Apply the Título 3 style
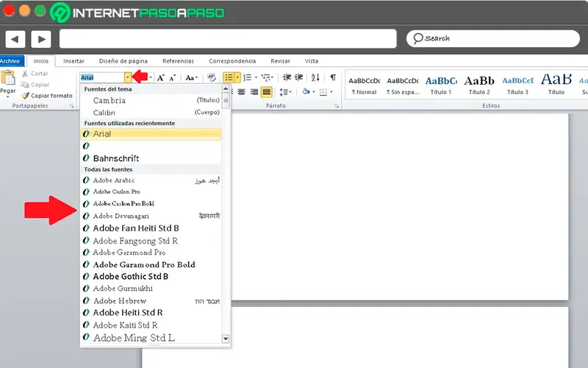588x368 pixels. click(x=518, y=85)
